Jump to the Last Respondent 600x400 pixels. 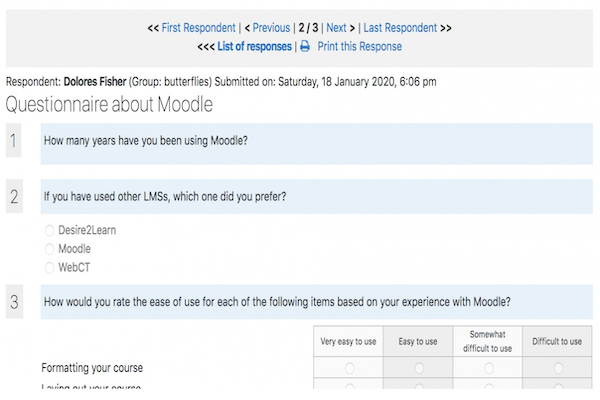point(400,28)
